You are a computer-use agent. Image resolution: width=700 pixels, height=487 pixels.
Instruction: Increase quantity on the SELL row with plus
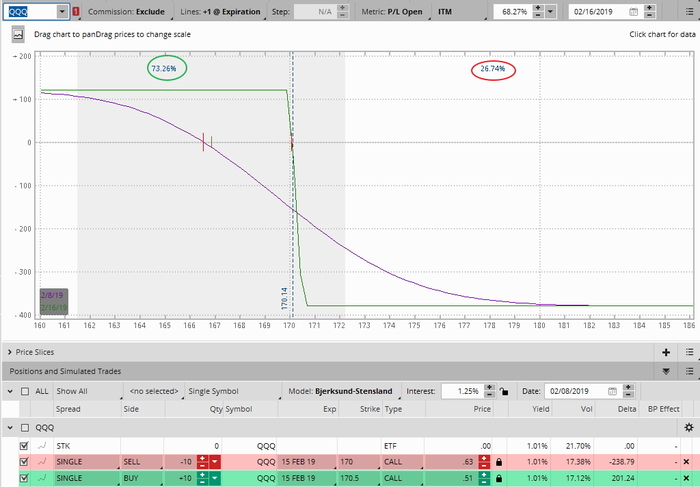pyautogui.click(x=202, y=458)
